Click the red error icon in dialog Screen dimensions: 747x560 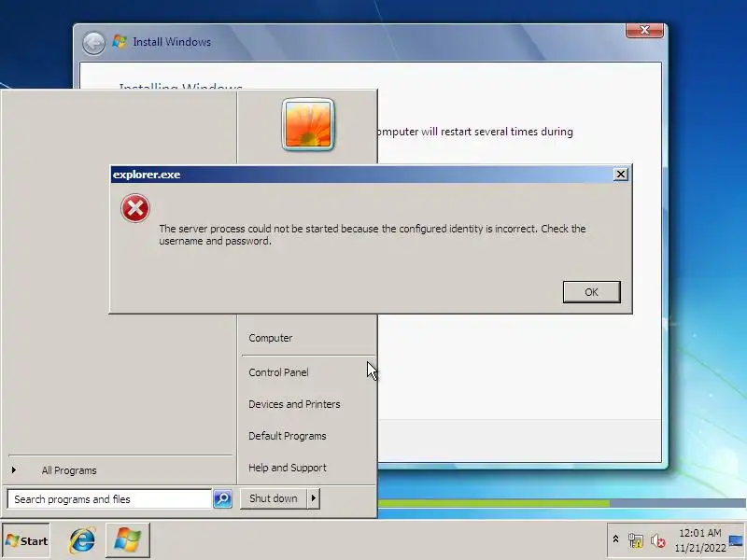tap(135, 208)
